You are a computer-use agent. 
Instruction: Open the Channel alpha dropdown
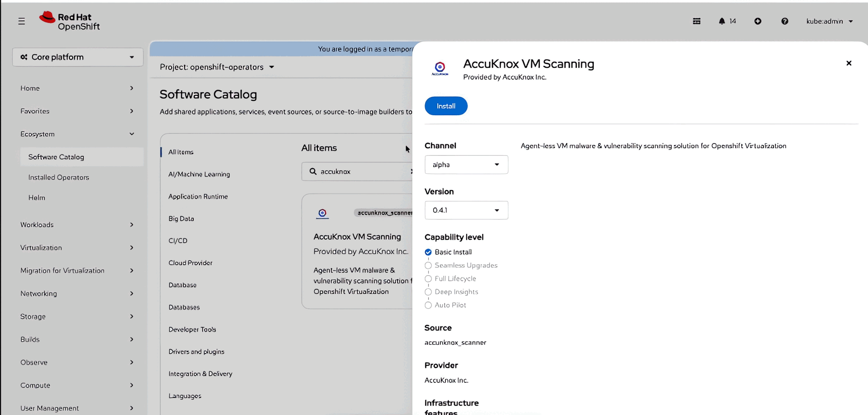(466, 165)
